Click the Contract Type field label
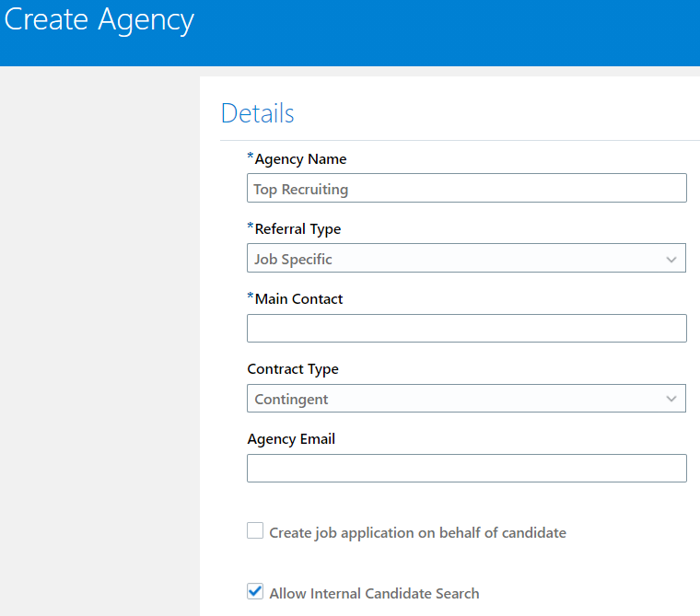Viewport: 700px width, 616px height. pyautogui.click(x=293, y=369)
